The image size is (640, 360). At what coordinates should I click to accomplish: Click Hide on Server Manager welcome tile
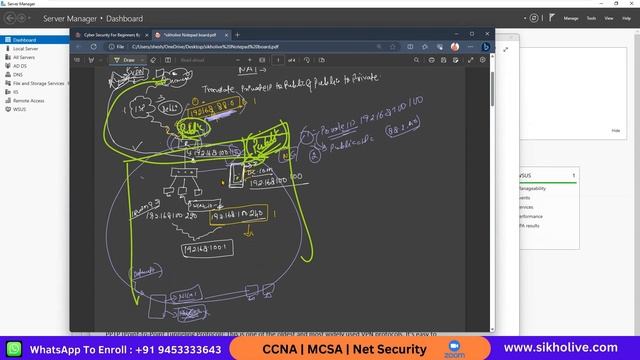[616, 131]
